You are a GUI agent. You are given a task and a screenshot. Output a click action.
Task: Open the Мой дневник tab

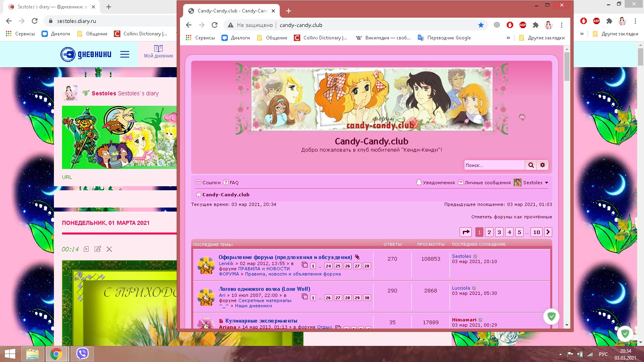[159, 52]
